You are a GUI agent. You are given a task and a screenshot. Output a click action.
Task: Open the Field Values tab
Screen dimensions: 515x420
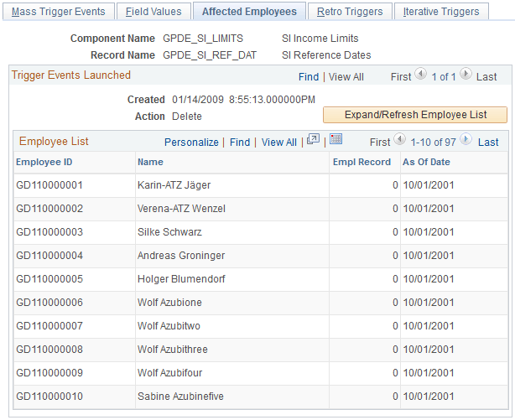[x=153, y=12]
